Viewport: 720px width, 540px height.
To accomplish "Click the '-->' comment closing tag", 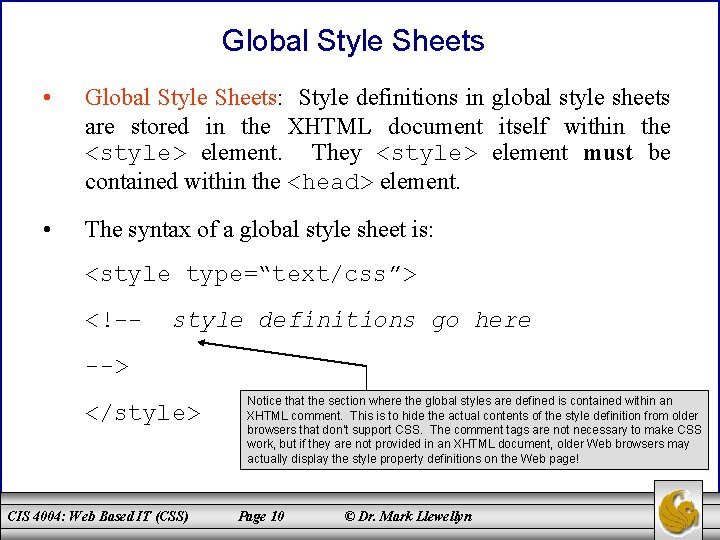I will [x=107, y=366].
